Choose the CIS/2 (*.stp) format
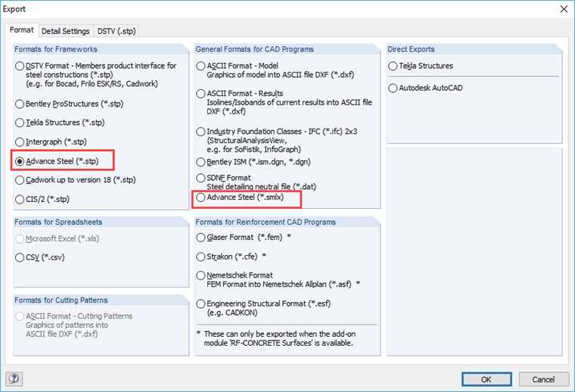Screen dimensions: 575x392 (x=20, y=199)
